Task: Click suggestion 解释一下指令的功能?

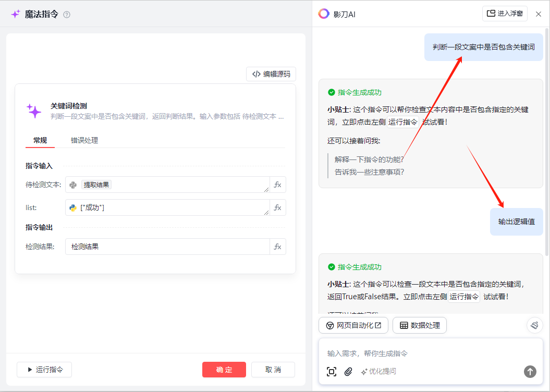Action: 369,160
